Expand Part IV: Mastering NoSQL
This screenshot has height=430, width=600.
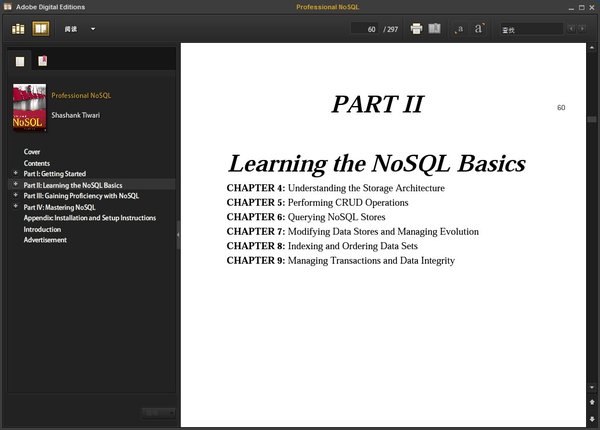(x=15, y=207)
